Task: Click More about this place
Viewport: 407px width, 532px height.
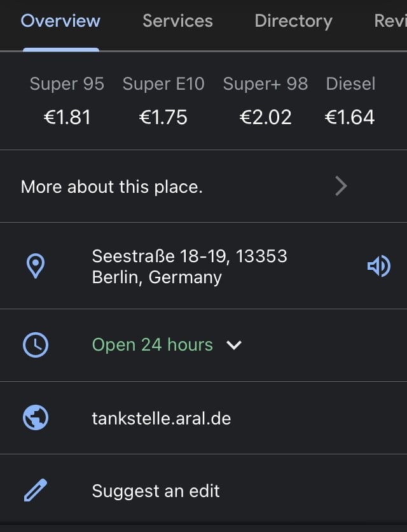Action: pyautogui.click(x=112, y=187)
